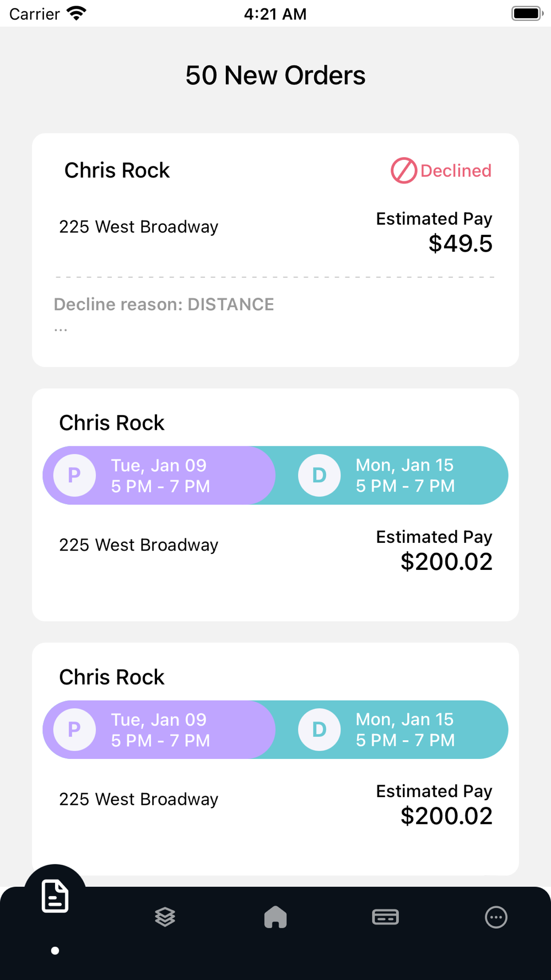551x980 pixels.
Task: Select delivery window Mon, Jan 15 in third order
Action: pyautogui.click(x=406, y=730)
